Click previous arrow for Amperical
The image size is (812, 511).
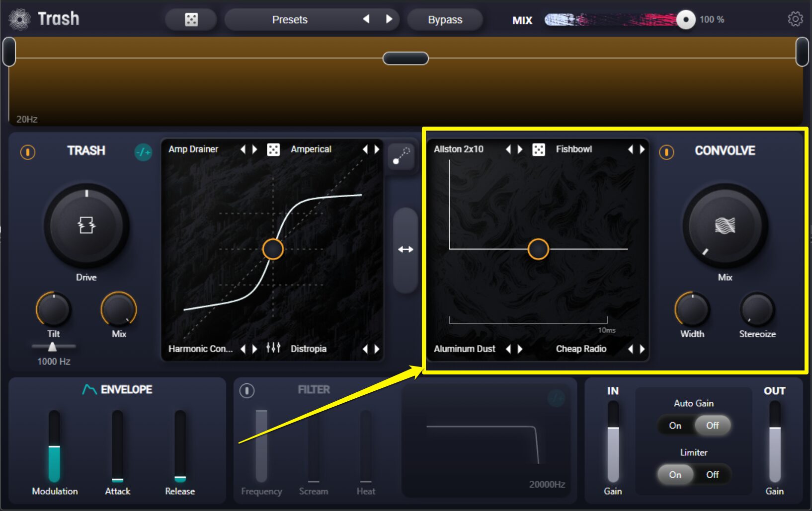point(365,149)
